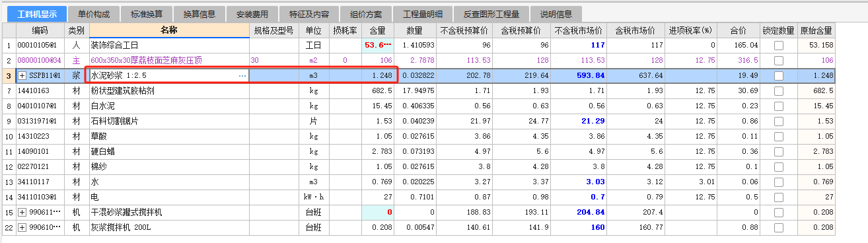
Task: Click the 不含税市场价 column header
Action: 578,30
